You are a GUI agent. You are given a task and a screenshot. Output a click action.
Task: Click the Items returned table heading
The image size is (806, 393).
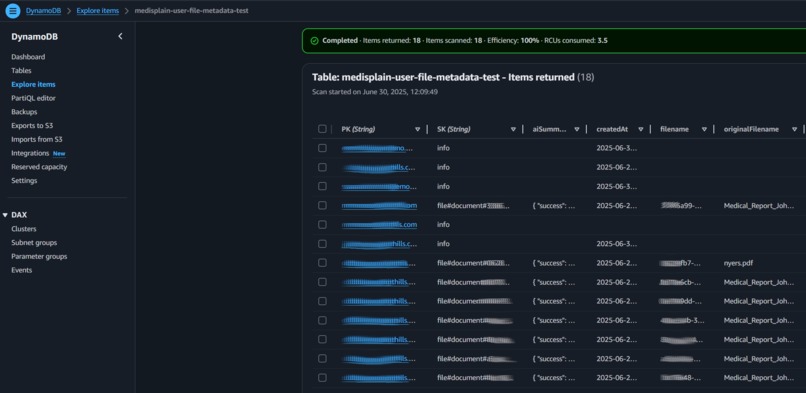tap(453, 77)
